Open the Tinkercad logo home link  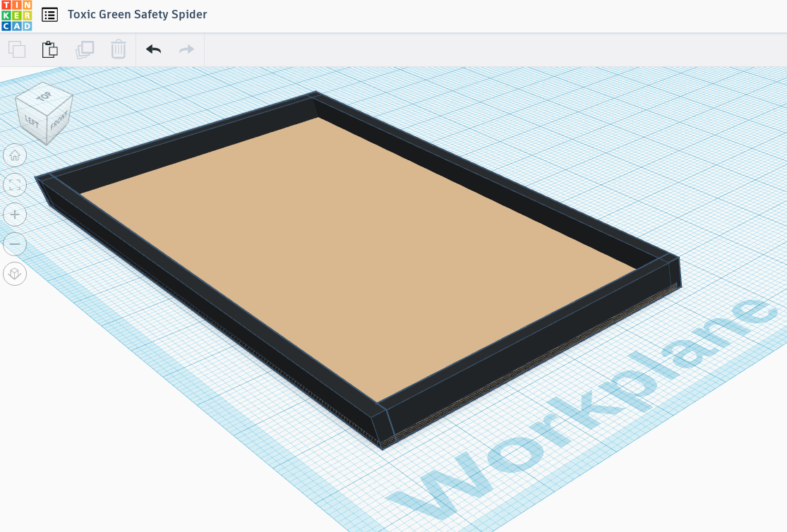tap(16, 15)
